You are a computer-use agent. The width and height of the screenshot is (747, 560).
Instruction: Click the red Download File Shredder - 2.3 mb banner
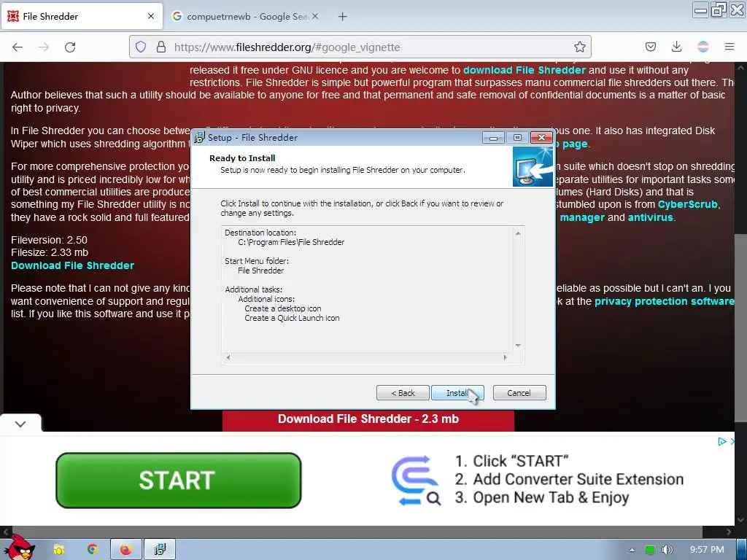click(x=368, y=419)
